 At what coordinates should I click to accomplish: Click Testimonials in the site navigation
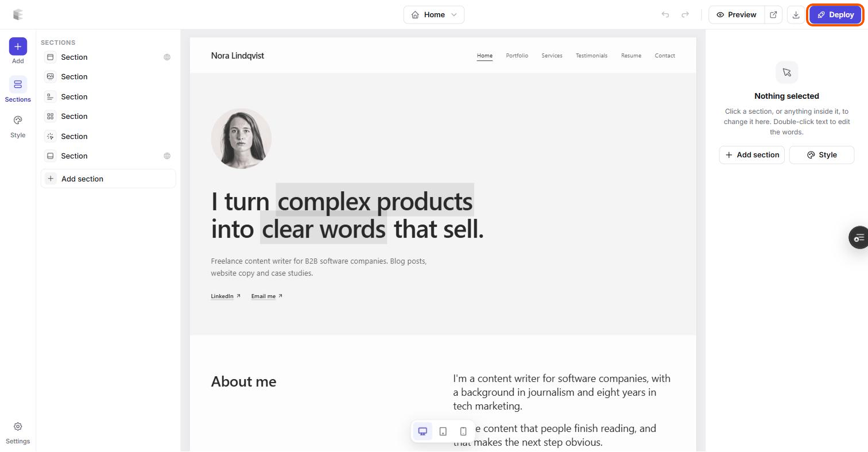pyautogui.click(x=591, y=56)
